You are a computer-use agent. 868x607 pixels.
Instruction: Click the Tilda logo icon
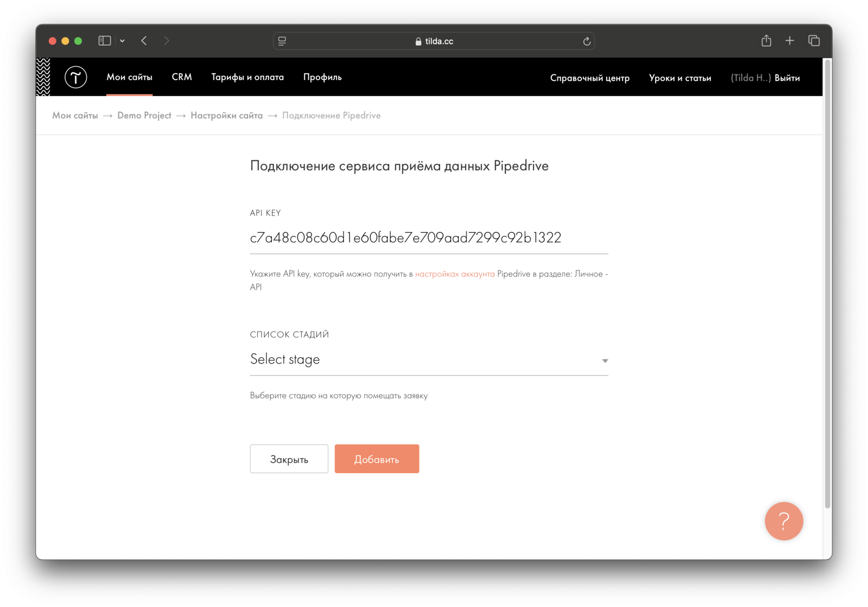(75, 77)
